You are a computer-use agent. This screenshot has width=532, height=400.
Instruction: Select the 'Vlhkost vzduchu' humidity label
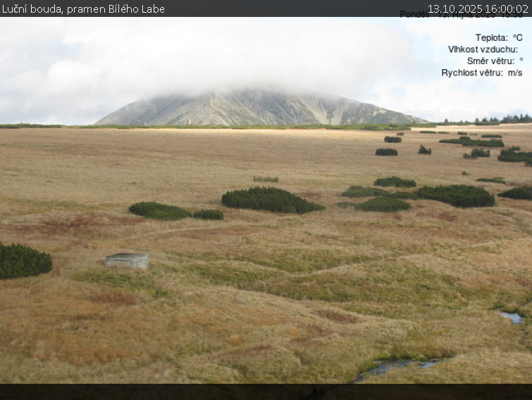coord(483,49)
